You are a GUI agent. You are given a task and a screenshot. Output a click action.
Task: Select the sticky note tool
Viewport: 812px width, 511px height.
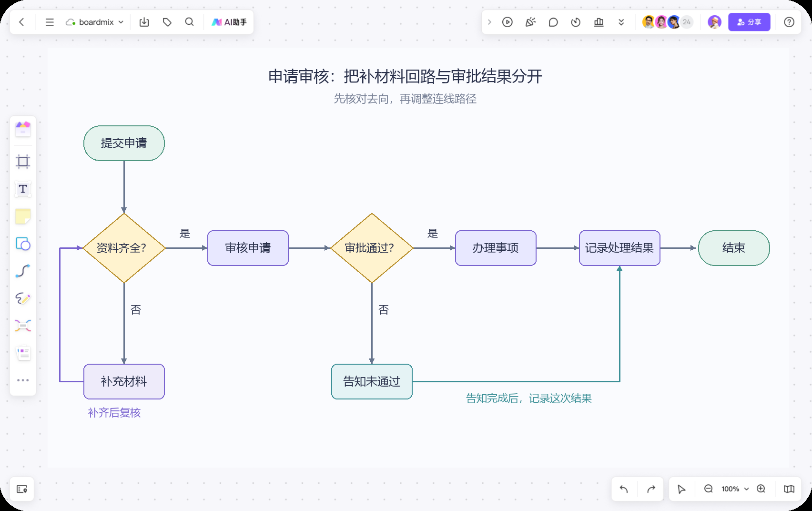pyautogui.click(x=23, y=216)
